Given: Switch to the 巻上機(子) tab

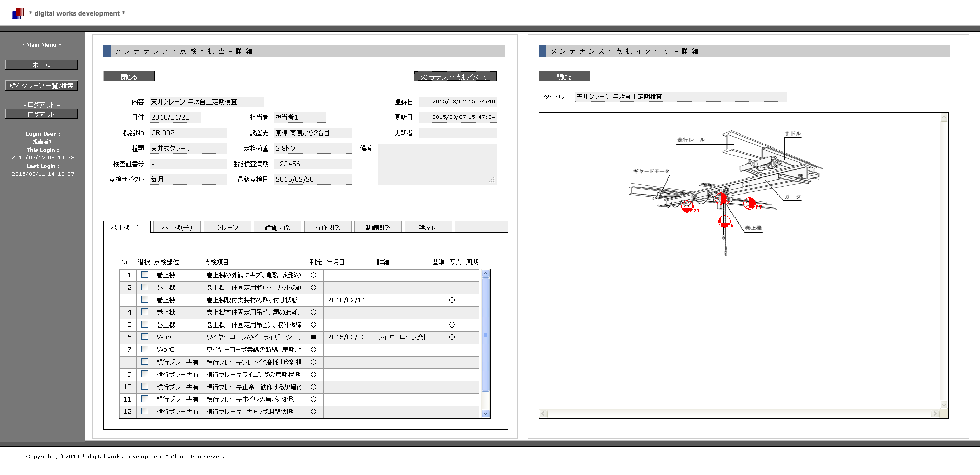Looking at the screenshot, I should tap(177, 227).
